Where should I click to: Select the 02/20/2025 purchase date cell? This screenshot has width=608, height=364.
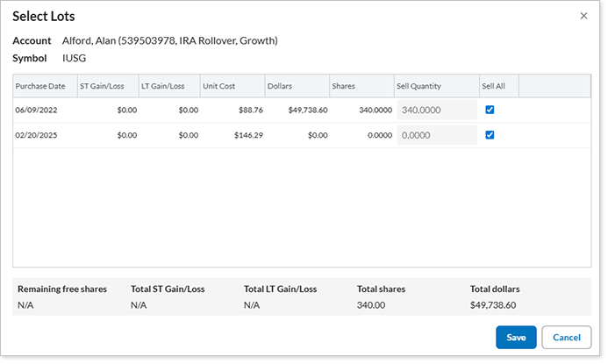click(x=35, y=136)
